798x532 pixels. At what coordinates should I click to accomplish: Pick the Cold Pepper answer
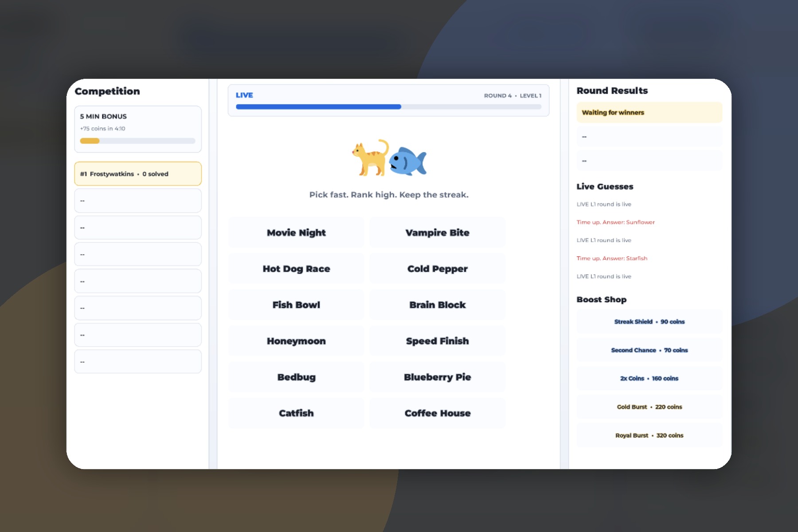[x=438, y=269]
